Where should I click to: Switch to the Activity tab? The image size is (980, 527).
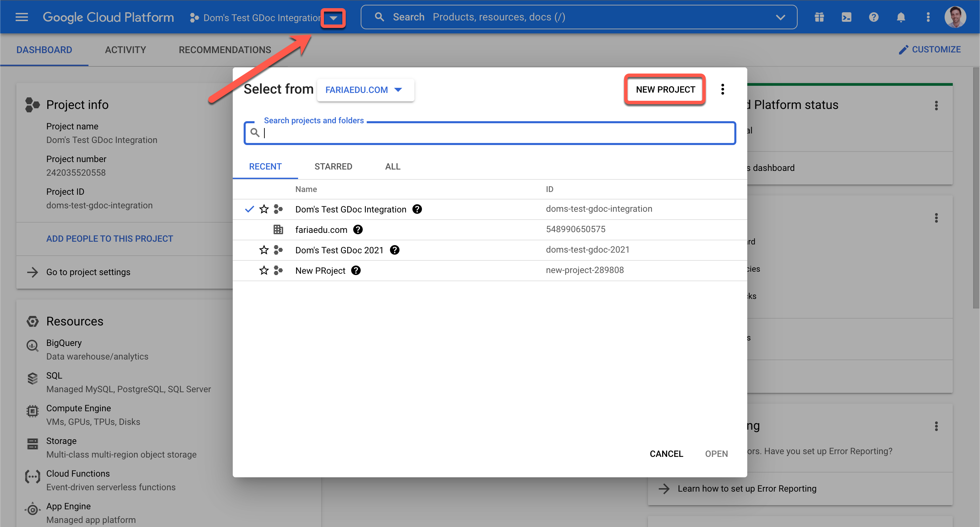126,50
